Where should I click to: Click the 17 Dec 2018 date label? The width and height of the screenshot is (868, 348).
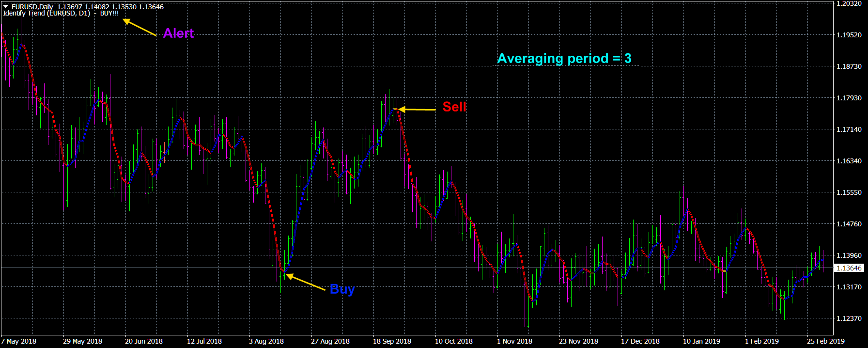pyautogui.click(x=640, y=341)
